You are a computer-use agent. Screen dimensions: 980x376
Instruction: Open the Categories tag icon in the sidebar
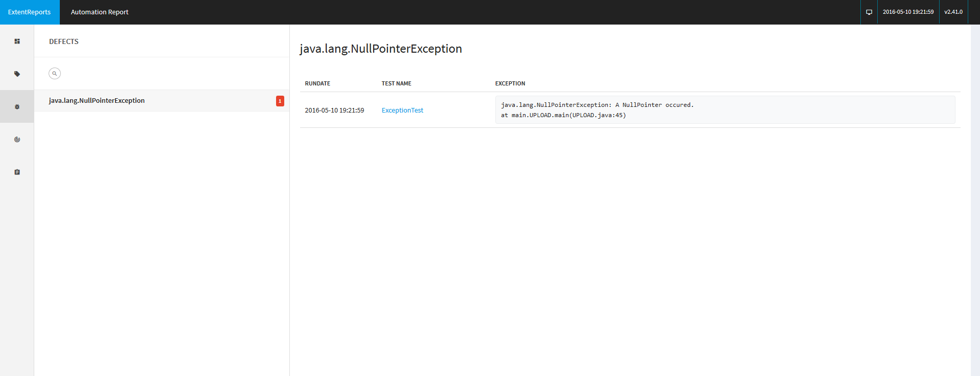click(17, 74)
